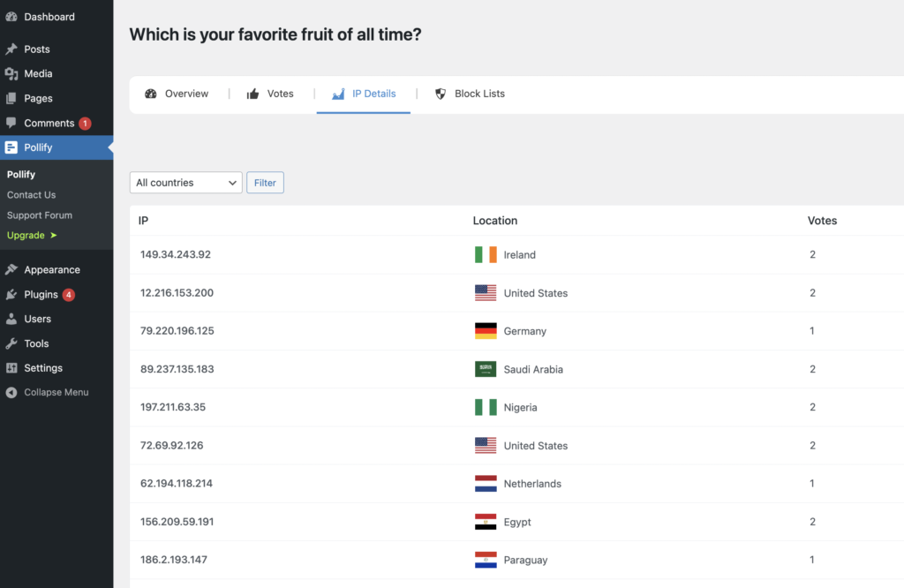
Task: Click the Block Lists shield icon
Action: pos(441,94)
